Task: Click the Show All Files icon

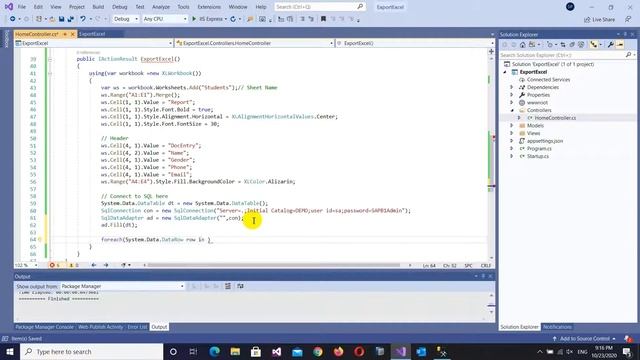Action: (x=581, y=44)
